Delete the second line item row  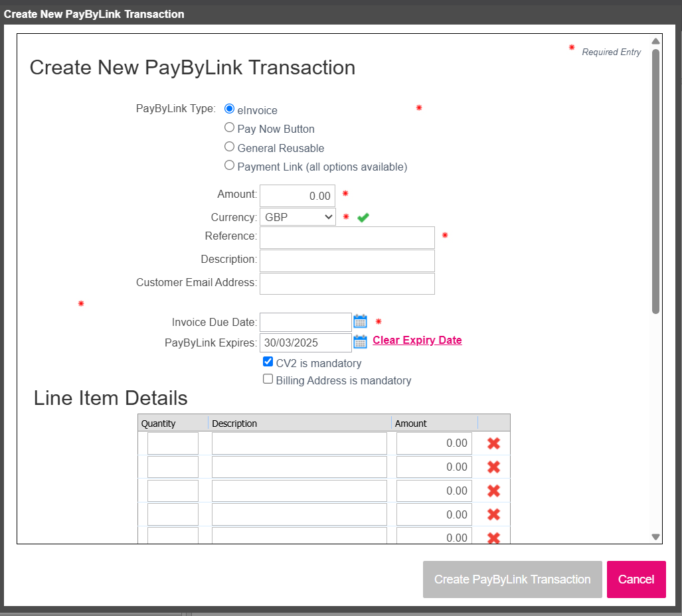coord(493,467)
